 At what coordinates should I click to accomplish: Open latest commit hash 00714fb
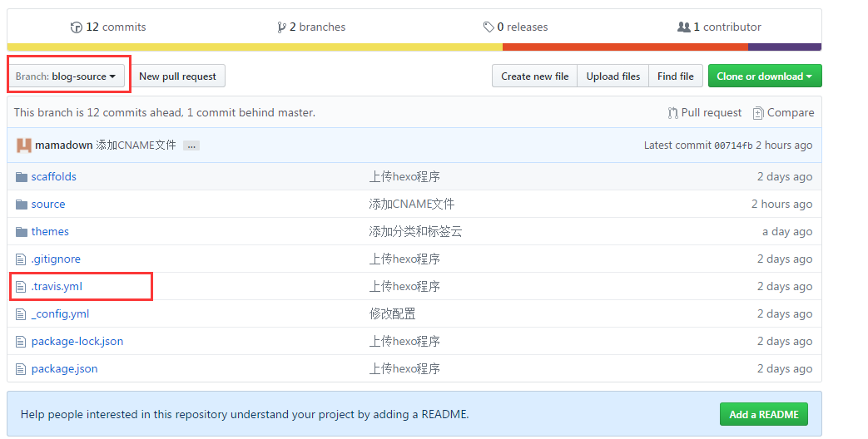[733, 146]
